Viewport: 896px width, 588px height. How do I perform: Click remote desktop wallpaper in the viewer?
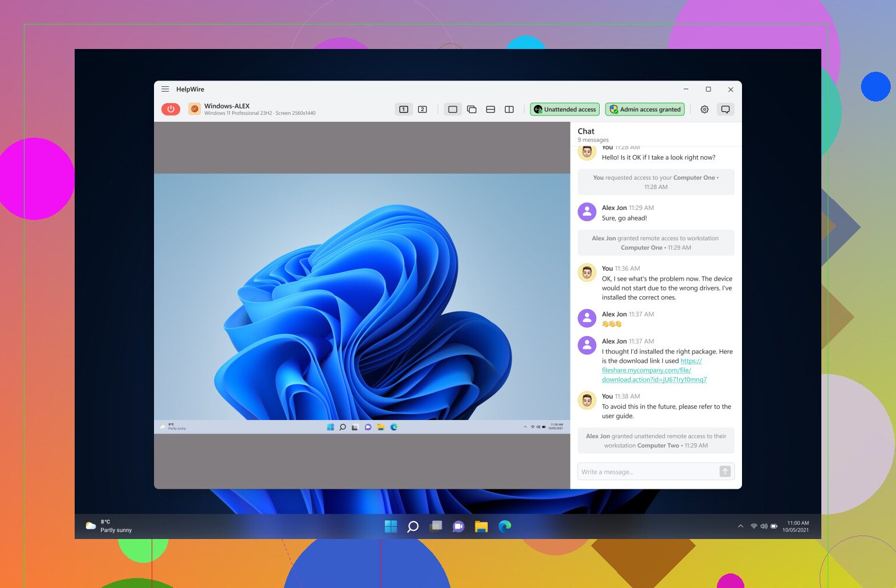(x=362, y=296)
